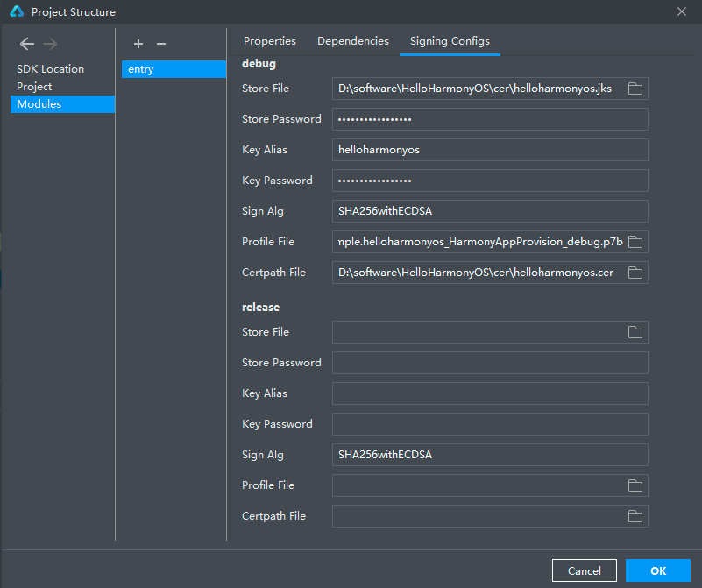This screenshot has height=588, width=702.
Task: Select the entry module
Action: (174, 69)
